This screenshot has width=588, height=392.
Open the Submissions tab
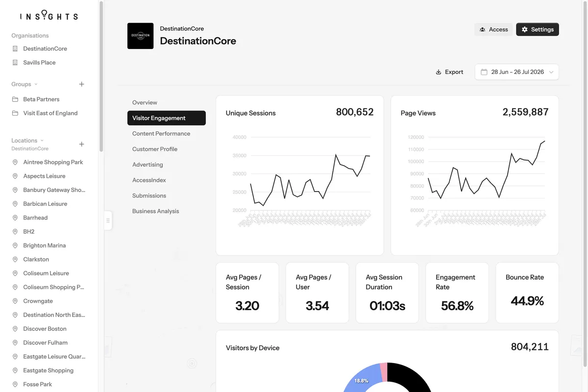coord(167,196)
